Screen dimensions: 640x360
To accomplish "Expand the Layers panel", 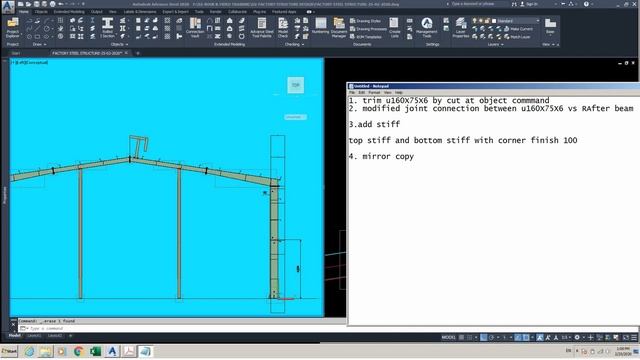I will point(495,44).
